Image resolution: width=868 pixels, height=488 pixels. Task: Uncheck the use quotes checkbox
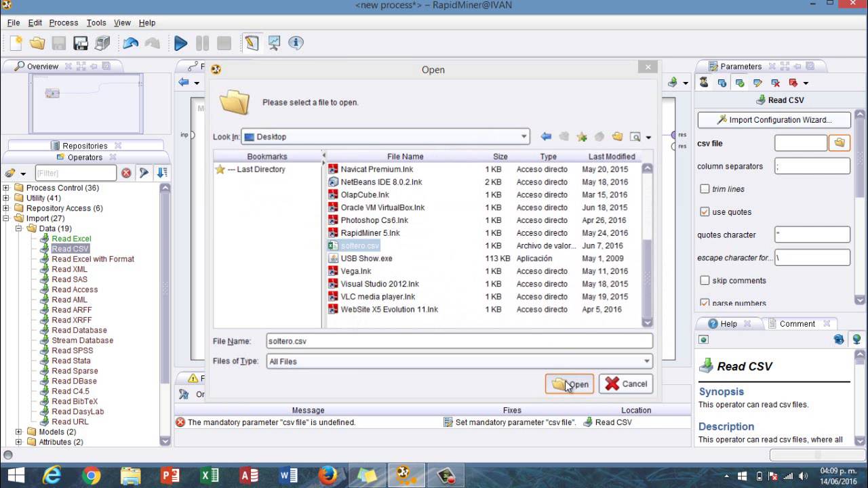(705, 212)
